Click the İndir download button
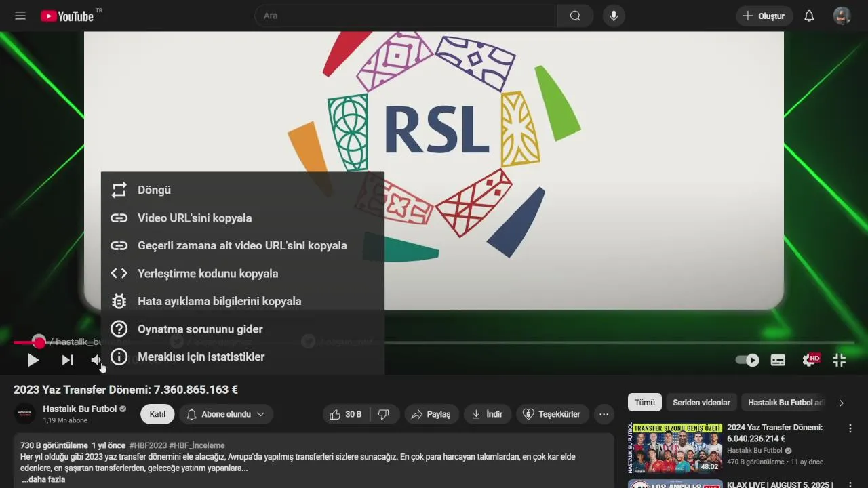The image size is (868, 488). pyautogui.click(x=488, y=414)
